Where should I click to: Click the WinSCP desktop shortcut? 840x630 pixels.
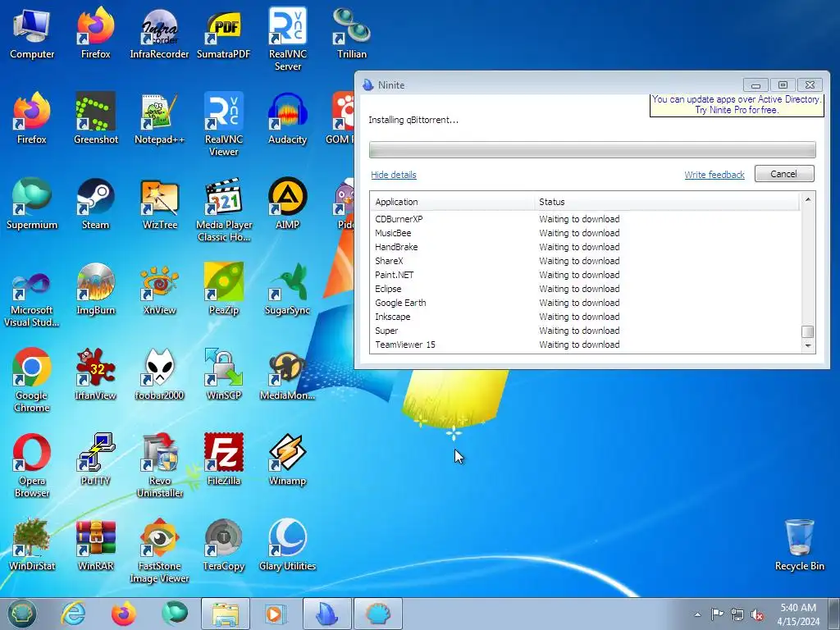223,374
